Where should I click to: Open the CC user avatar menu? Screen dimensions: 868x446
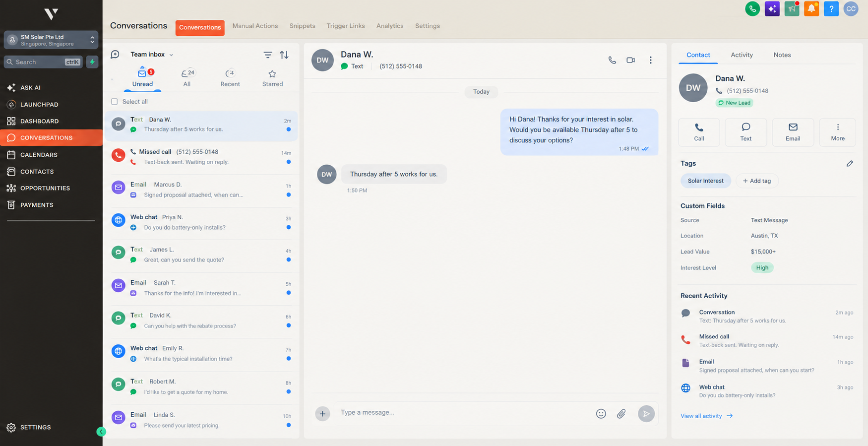coord(851,9)
